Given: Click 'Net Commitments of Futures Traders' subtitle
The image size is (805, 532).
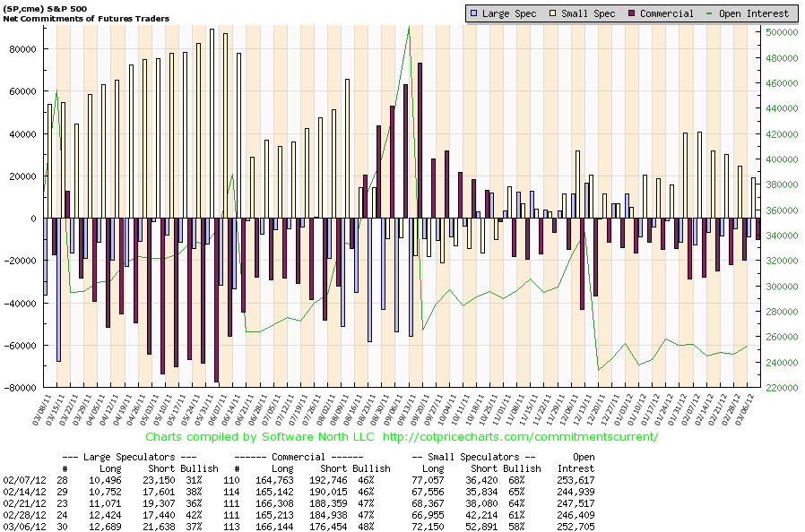Looking at the screenshot, I should click(86, 19).
